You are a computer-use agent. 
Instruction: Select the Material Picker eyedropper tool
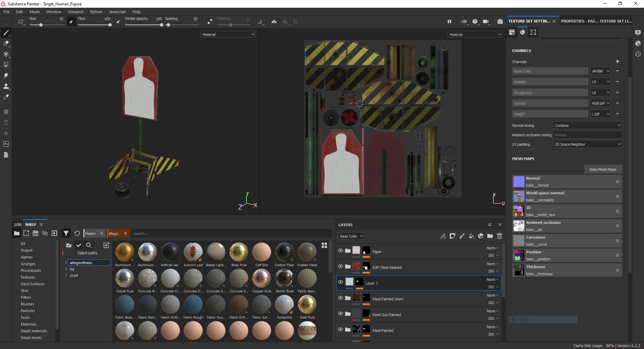6,97
